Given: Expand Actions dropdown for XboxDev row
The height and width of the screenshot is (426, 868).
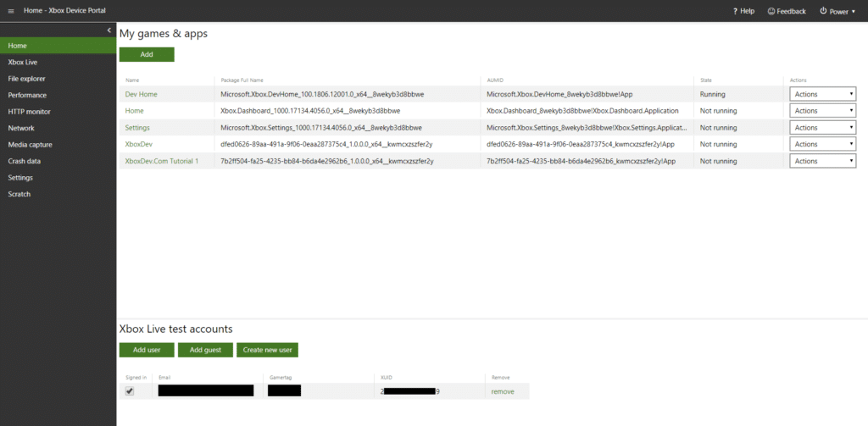Looking at the screenshot, I should pyautogui.click(x=822, y=144).
